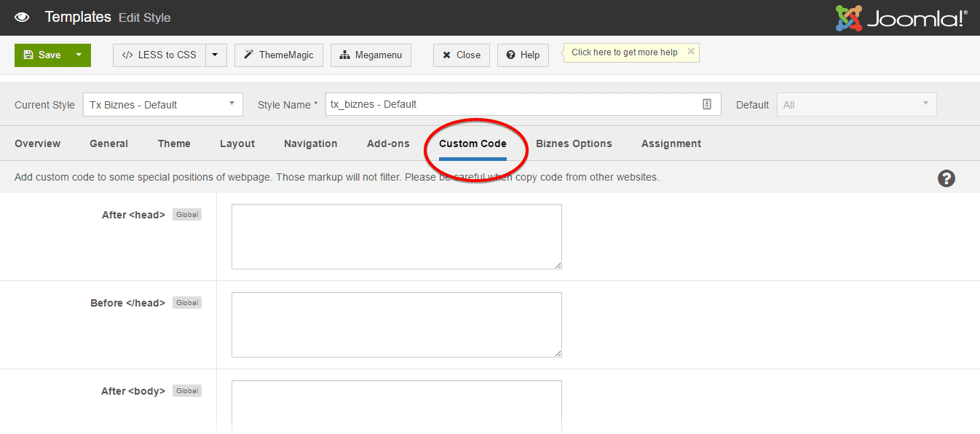Screen dimensions: 980x434
Task: Click the icon inside Style Name field
Action: pyautogui.click(x=707, y=105)
